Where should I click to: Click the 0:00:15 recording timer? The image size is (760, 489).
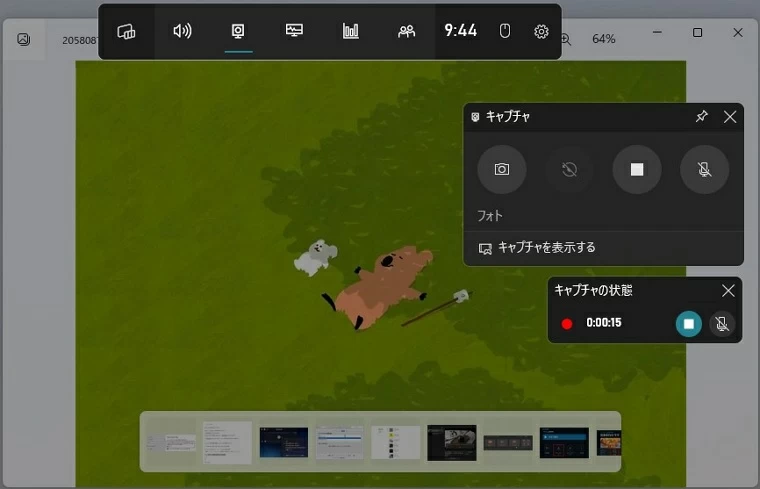[x=603, y=323]
